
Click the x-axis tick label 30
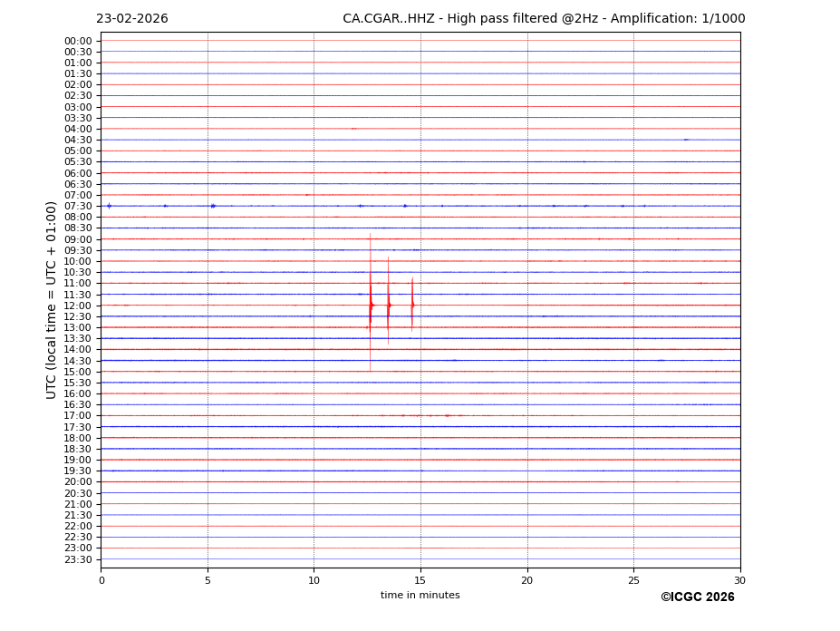tap(739, 580)
